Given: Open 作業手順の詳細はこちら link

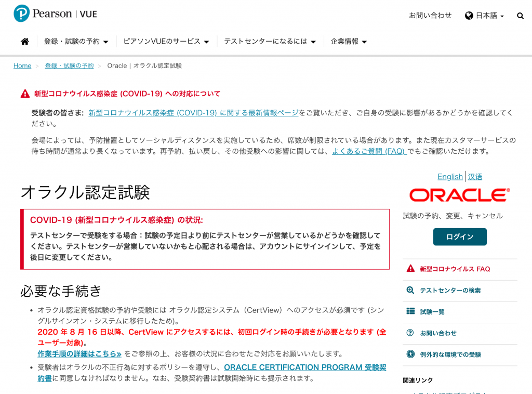Looking at the screenshot, I should click(x=79, y=353).
